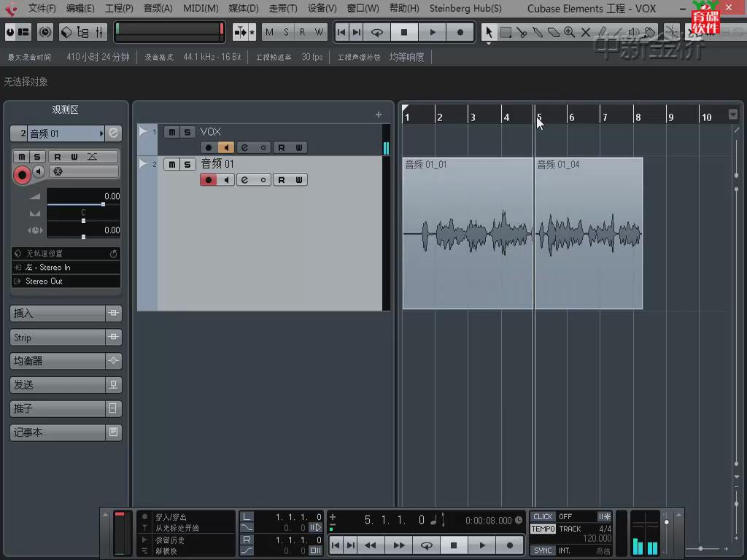Toggle Cycle on the transport panel
This screenshot has width=747, height=560.
click(x=426, y=545)
